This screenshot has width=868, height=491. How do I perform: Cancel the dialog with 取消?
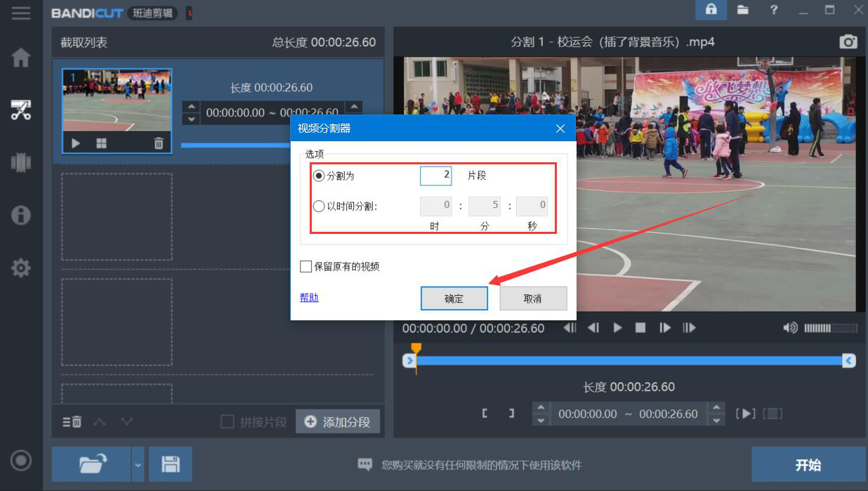533,299
